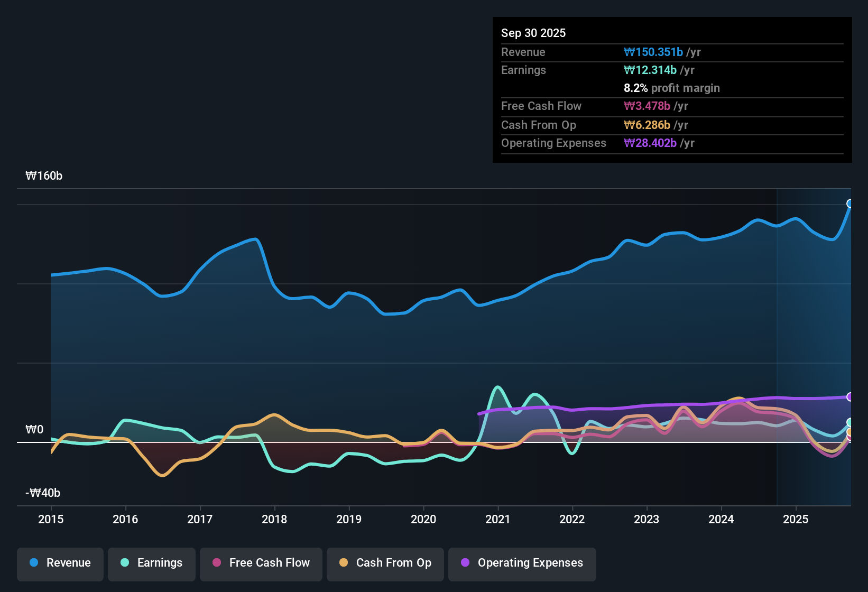Click the pink Free Cash Flow legend dot
The image size is (868, 592).
pyautogui.click(x=216, y=563)
